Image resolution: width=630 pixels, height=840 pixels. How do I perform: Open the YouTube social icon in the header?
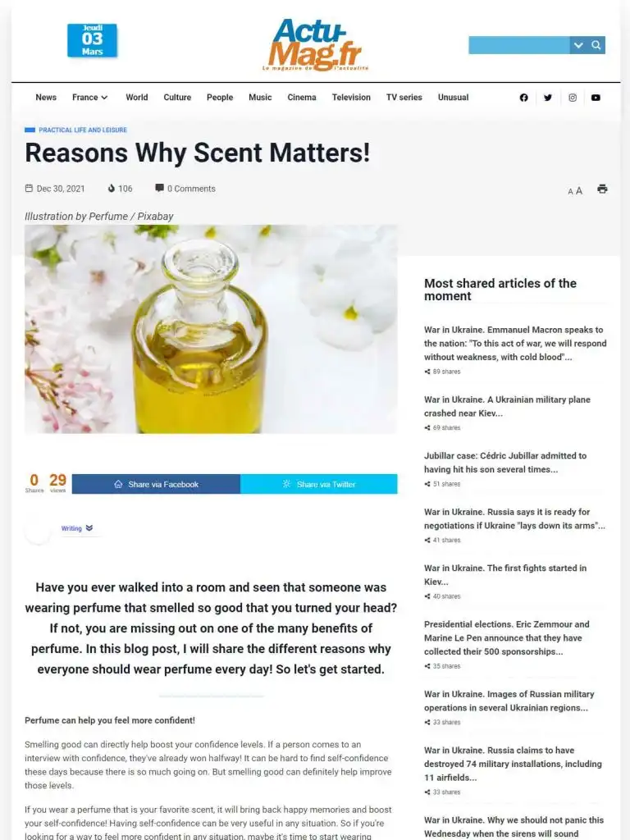[x=596, y=98]
